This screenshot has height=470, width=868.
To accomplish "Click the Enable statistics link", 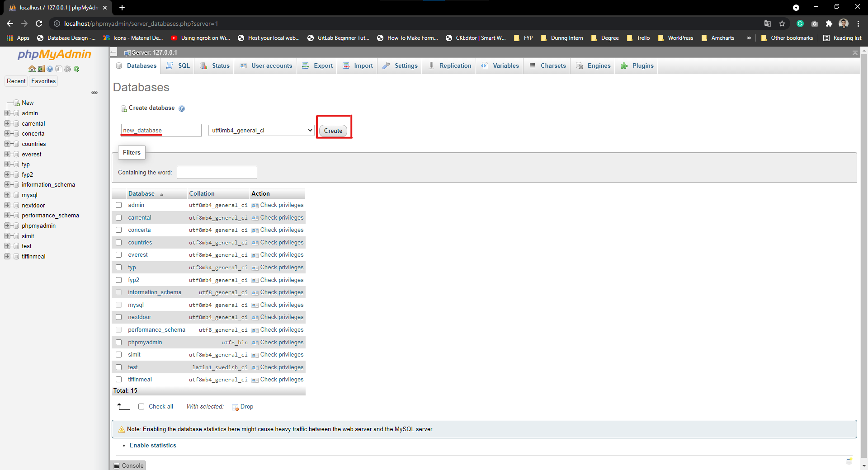I will click(x=153, y=445).
